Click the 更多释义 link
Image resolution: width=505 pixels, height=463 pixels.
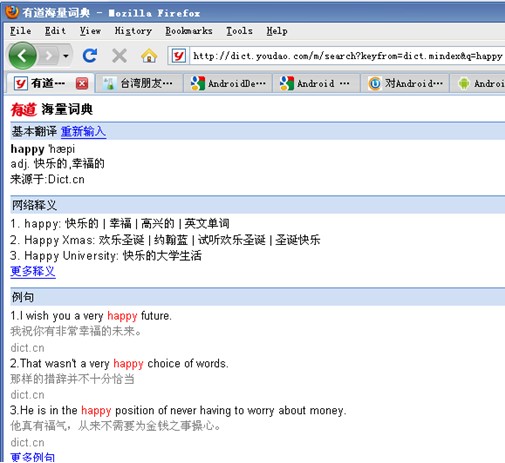click(33, 271)
